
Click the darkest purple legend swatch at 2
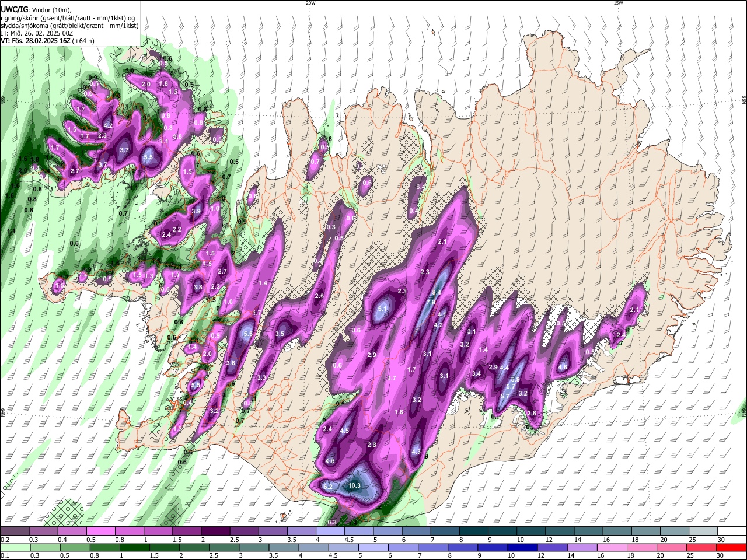(x=215, y=531)
